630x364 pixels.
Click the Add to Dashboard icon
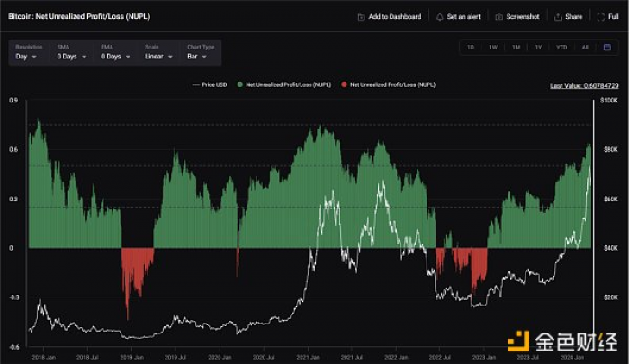[x=361, y=17]
